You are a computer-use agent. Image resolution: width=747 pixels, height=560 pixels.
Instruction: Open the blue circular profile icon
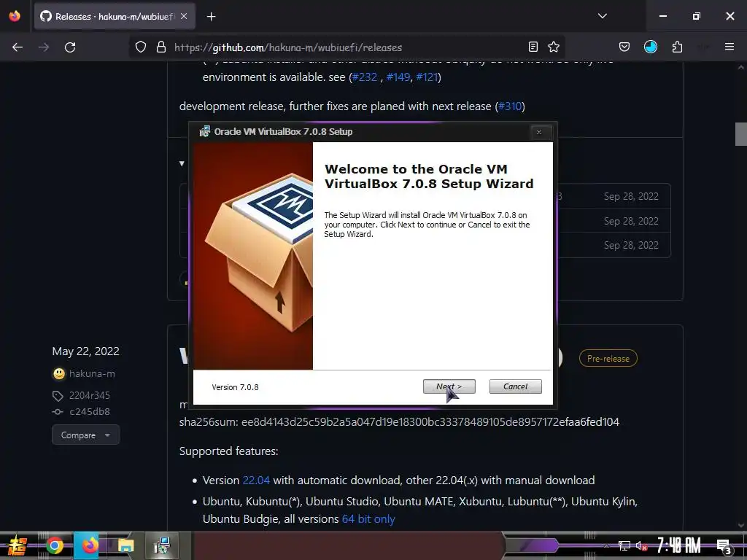point(650,47)
